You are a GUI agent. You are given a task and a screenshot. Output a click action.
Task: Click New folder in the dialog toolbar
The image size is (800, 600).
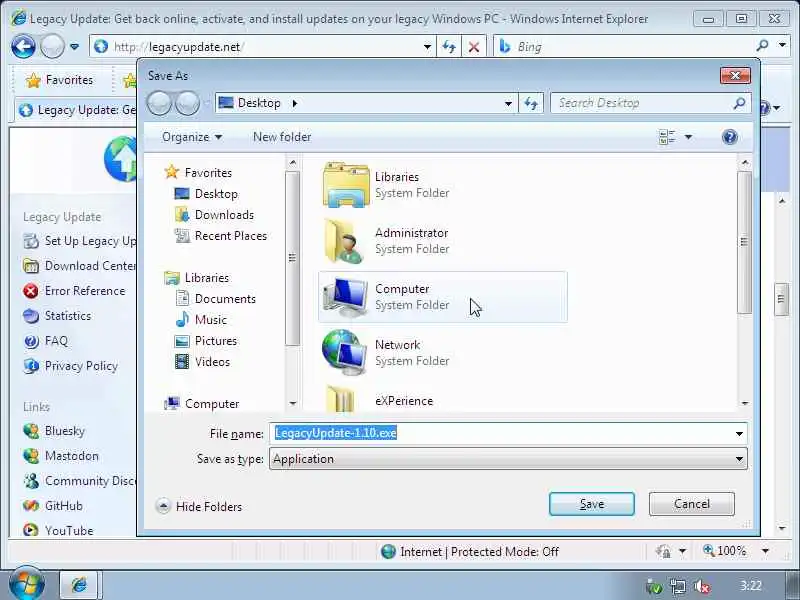point(282,137)
